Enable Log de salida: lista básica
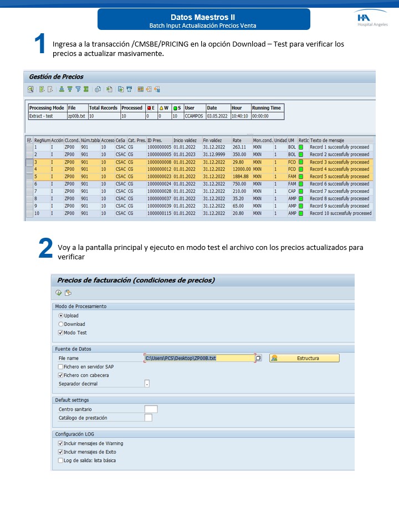This screenshot has width=399, height=532. pyautogui.click(x=61, y=460)
